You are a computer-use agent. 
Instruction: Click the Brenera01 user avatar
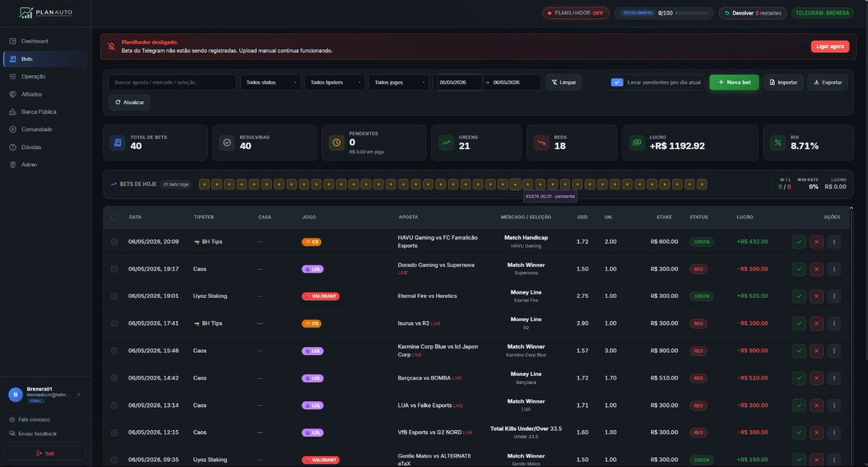15,394
